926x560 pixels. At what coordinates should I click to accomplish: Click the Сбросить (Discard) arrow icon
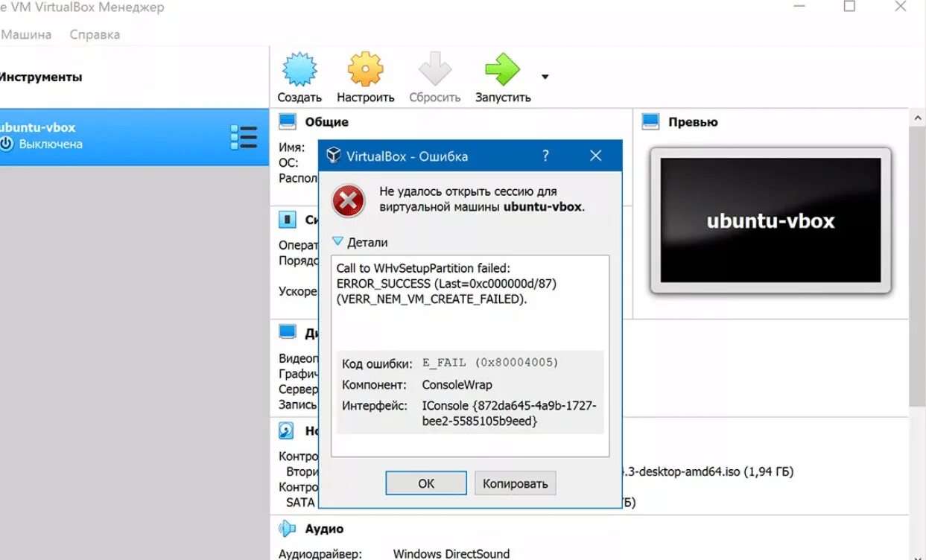pyautogui.click(x=434, y=70)
